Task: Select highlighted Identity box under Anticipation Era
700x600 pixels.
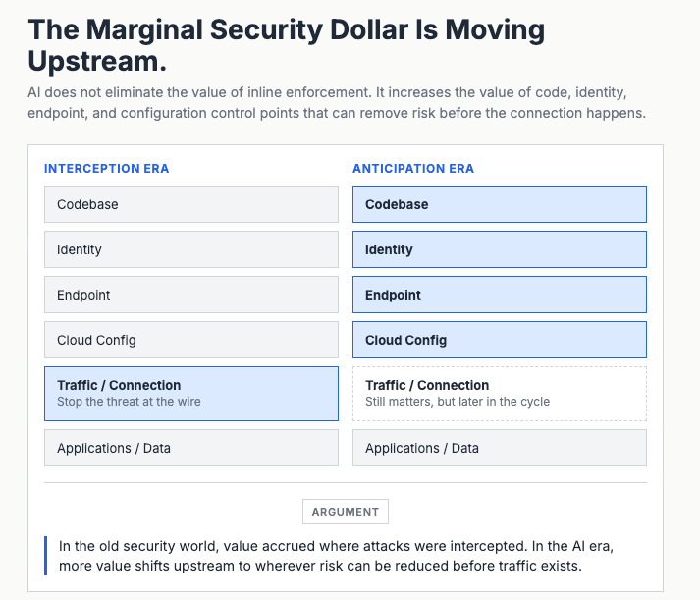Action: click(500, 249)
